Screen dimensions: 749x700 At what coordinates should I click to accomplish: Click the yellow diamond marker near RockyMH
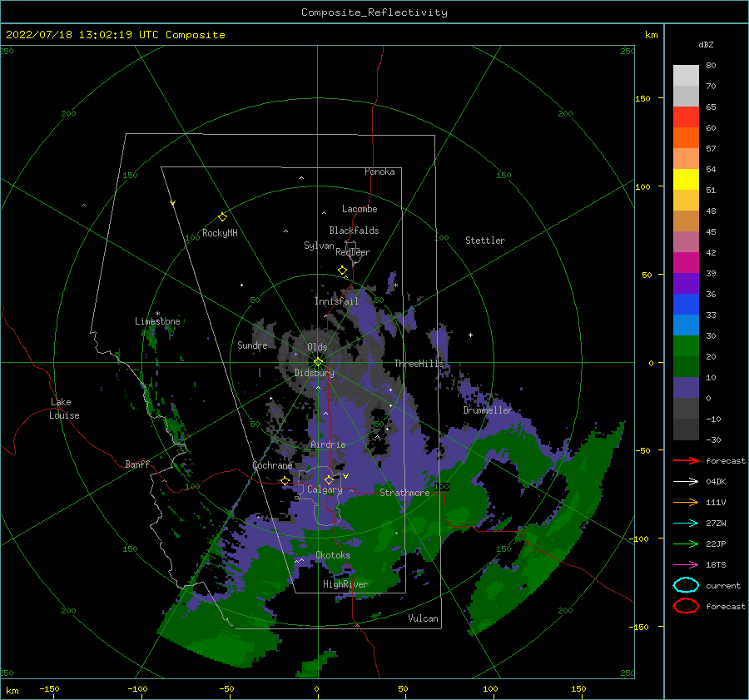pyautogui.click(x=222, y=217)
